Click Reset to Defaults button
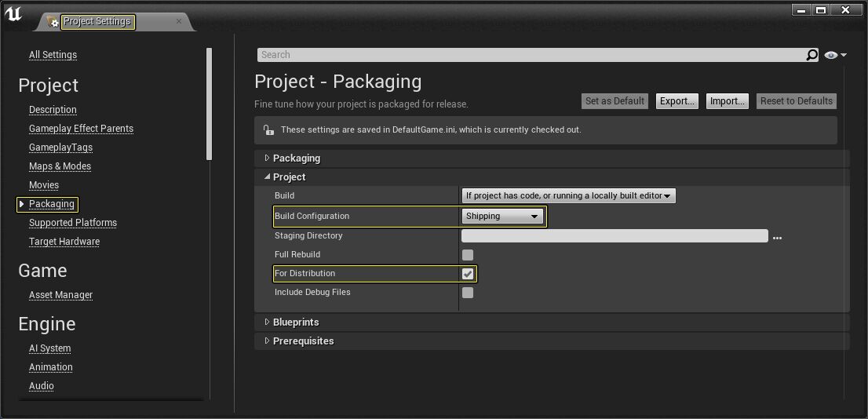Screen dimensions: 868x419 click(x=796, y=101)
